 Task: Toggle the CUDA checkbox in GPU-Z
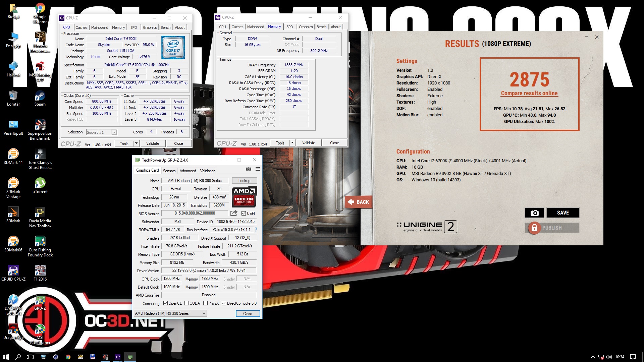[x=186, y=303]
